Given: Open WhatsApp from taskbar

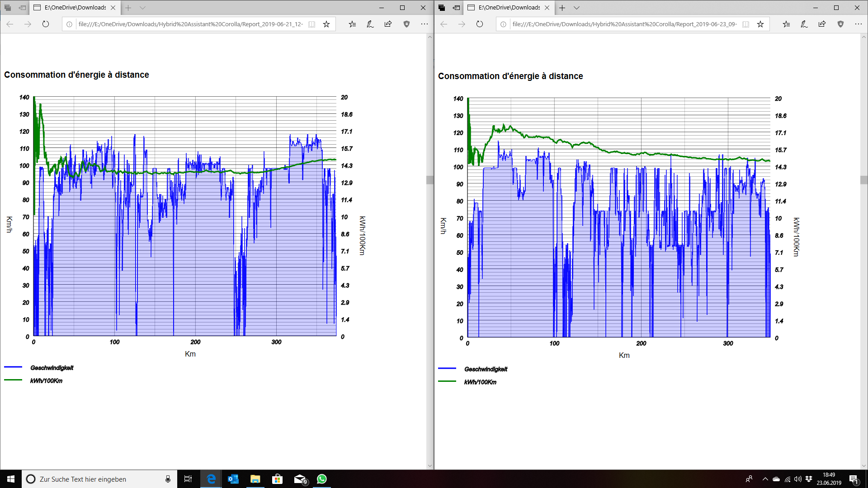Looking at the screenshot, I should click(322, 479).
